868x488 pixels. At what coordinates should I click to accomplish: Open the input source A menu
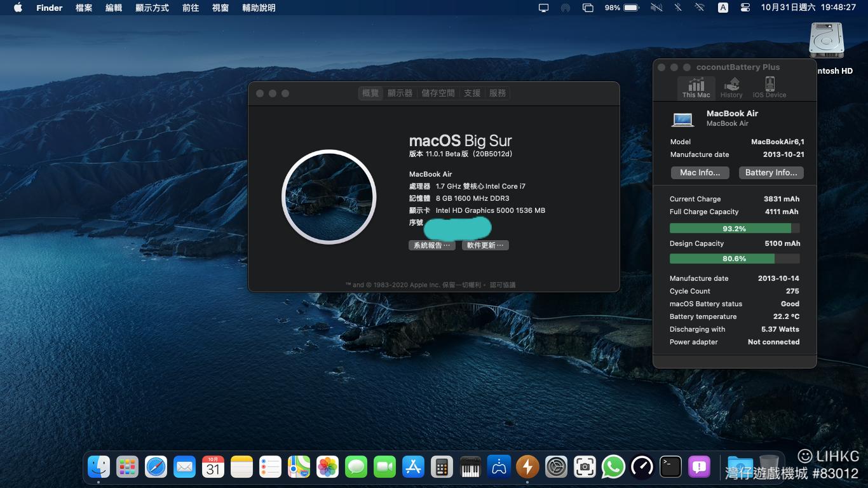point(723,8)
